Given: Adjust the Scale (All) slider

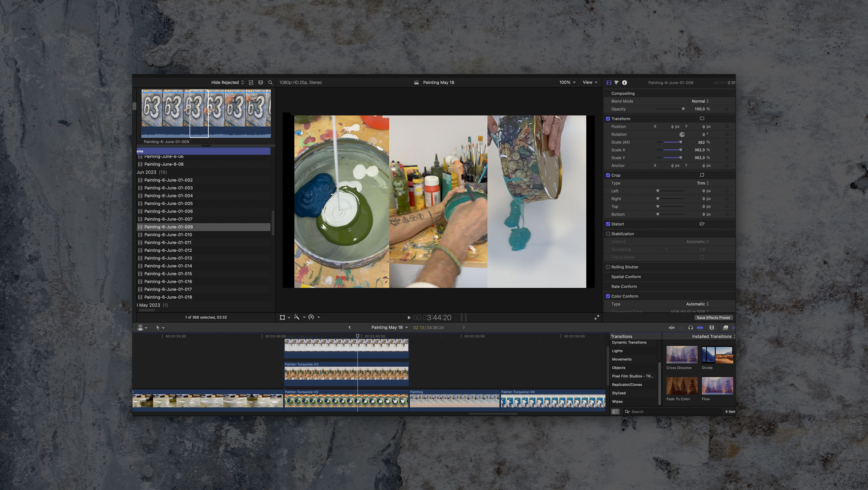Looking at the screenshot, I should [670, 142].
